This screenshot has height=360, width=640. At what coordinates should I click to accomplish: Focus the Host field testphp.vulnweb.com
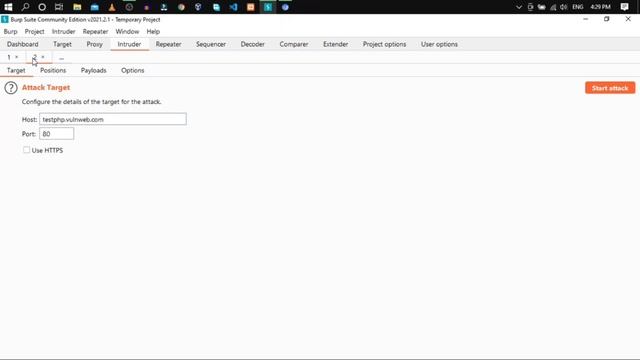(113, 119)
